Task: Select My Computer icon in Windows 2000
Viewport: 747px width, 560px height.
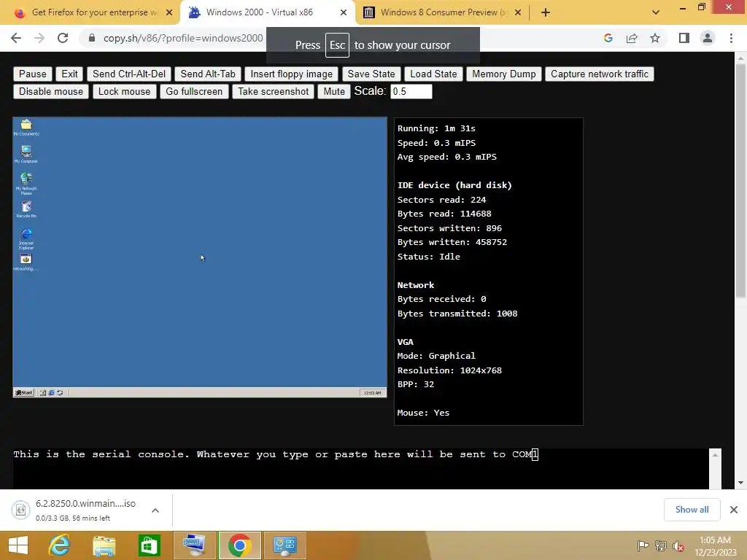Action: pos(26,155)
